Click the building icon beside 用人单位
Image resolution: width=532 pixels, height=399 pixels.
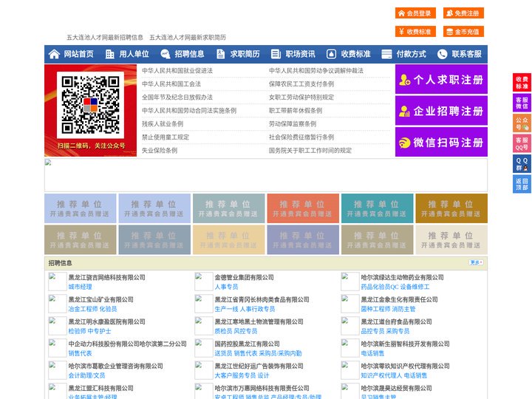(109, 54)
